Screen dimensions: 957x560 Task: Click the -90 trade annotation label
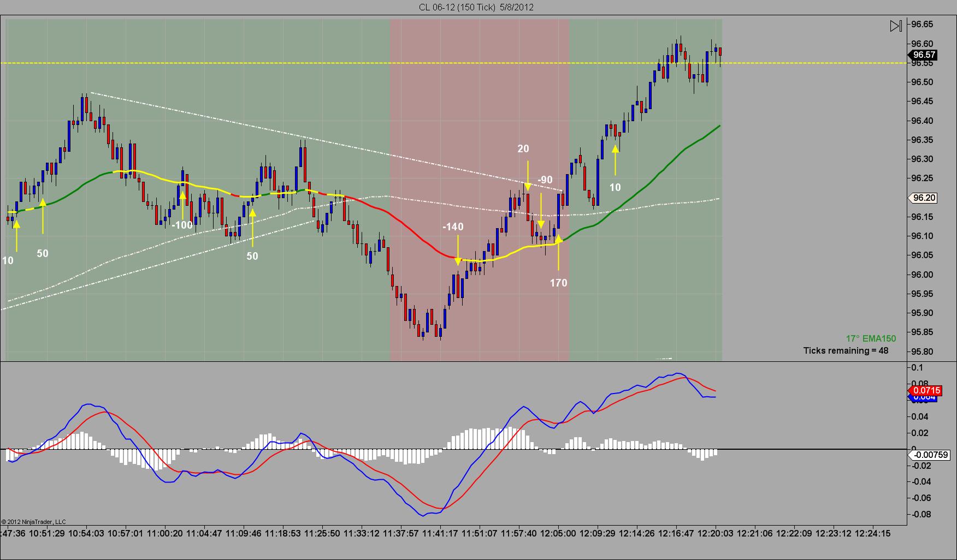tap(545, 180)
